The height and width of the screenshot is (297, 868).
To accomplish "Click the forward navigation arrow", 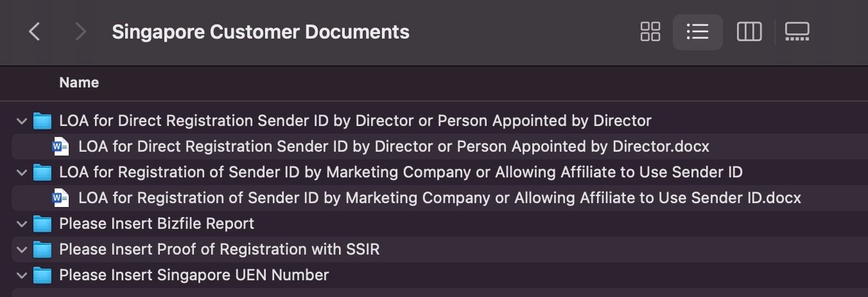I will (x=80, y=32).
